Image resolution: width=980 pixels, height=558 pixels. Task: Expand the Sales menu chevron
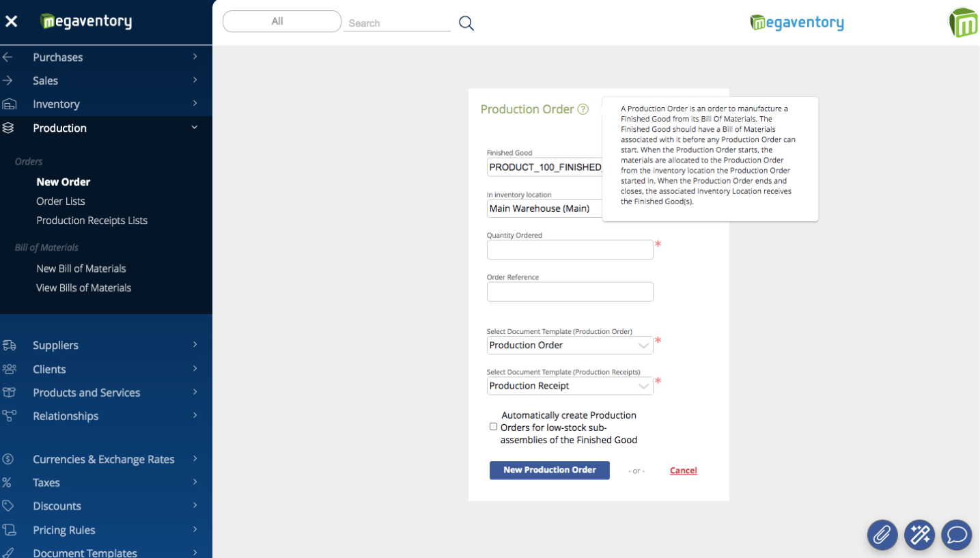click(x=195, y=80)
